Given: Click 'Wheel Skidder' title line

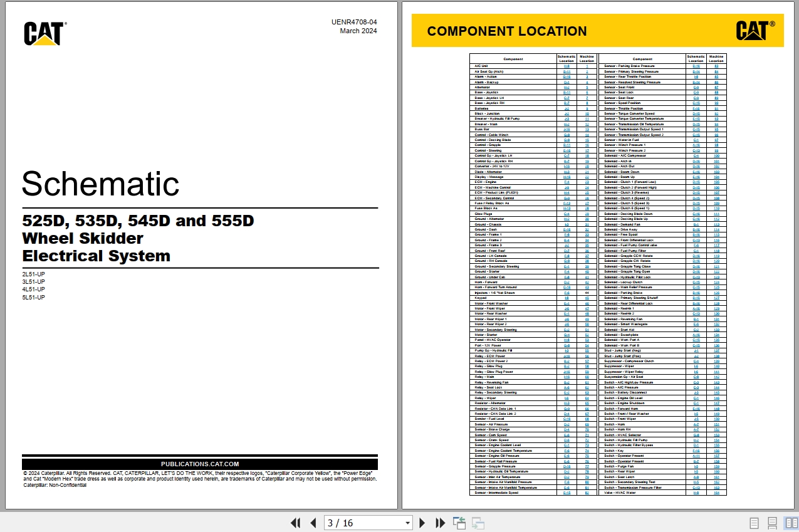Looking at the screenshot, I should point(83,238).
